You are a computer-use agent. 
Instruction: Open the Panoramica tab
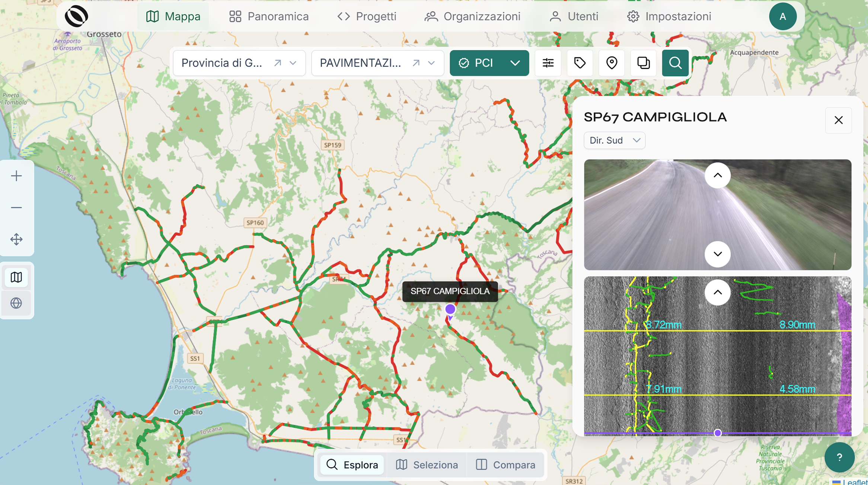tap(269, 16)
